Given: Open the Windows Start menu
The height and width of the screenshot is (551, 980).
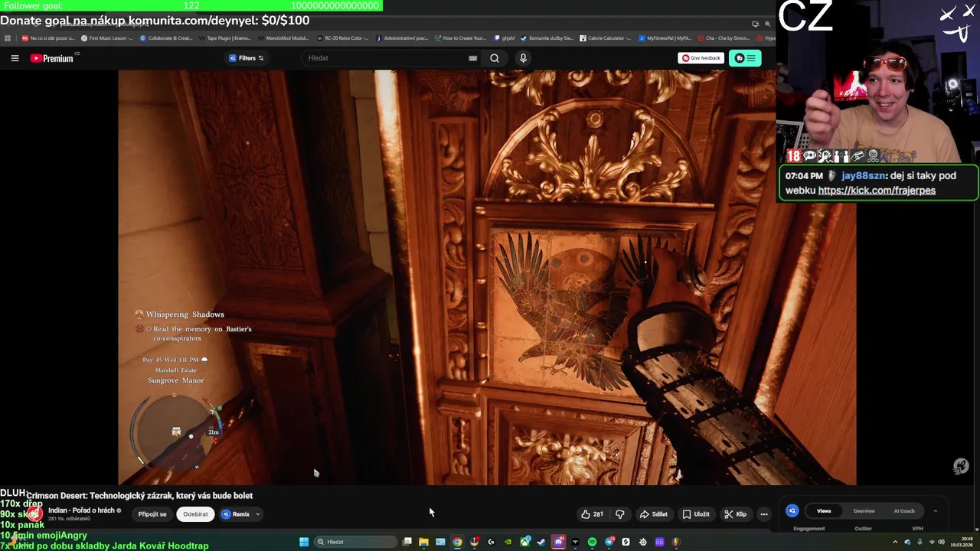Looking at the screenshot, I should tap(304, 542).
